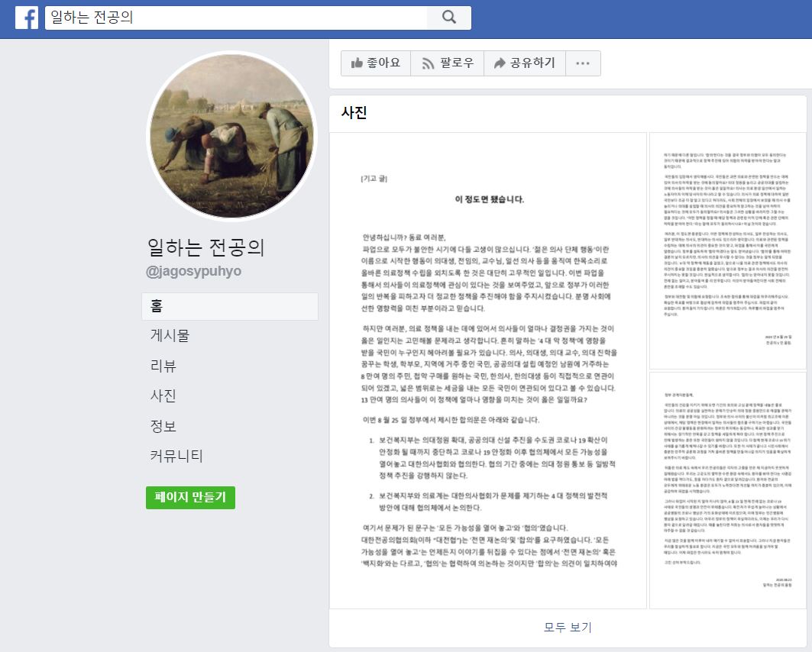Navigate to 커뮤니티 in the sidebar

[x=176, y=456]
